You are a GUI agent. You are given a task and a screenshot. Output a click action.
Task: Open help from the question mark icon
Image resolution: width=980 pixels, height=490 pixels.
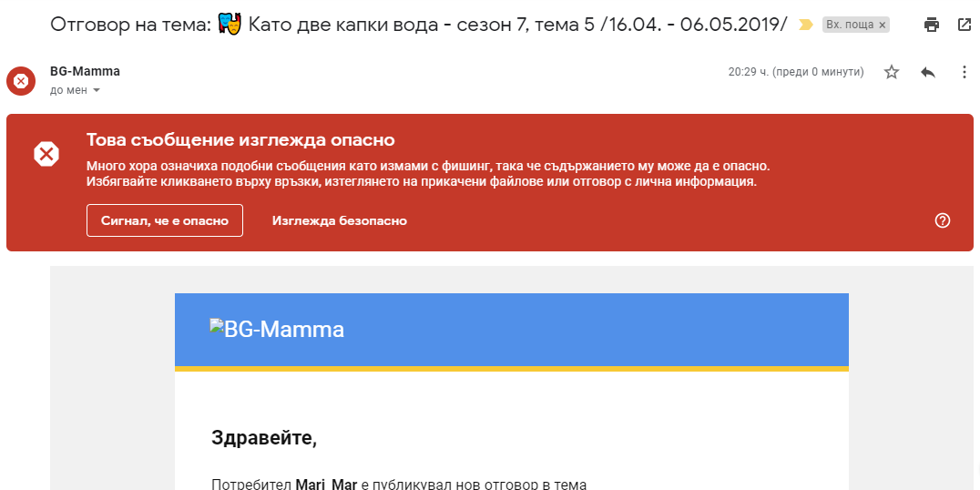943,220
